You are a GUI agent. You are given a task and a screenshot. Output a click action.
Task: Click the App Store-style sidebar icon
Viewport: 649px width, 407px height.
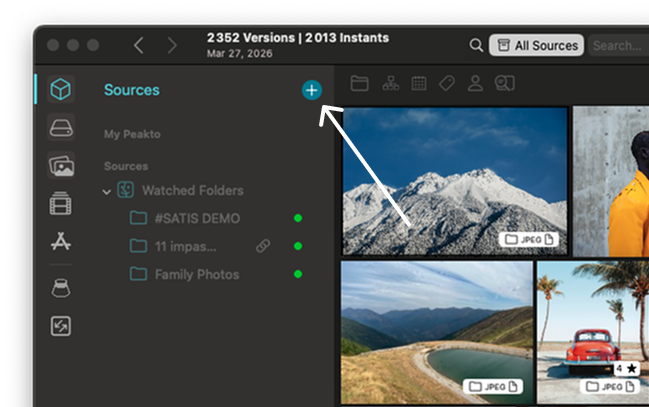(61, 242)
